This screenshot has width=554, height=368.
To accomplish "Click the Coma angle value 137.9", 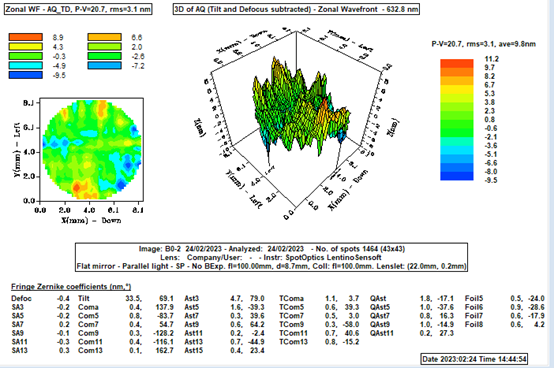I will click(164, 307).
